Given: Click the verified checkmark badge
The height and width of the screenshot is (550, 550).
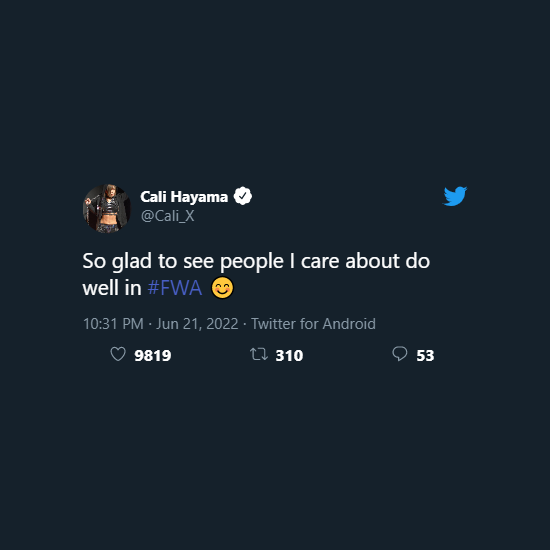Looking at the screenshot, I should [243, 196].
